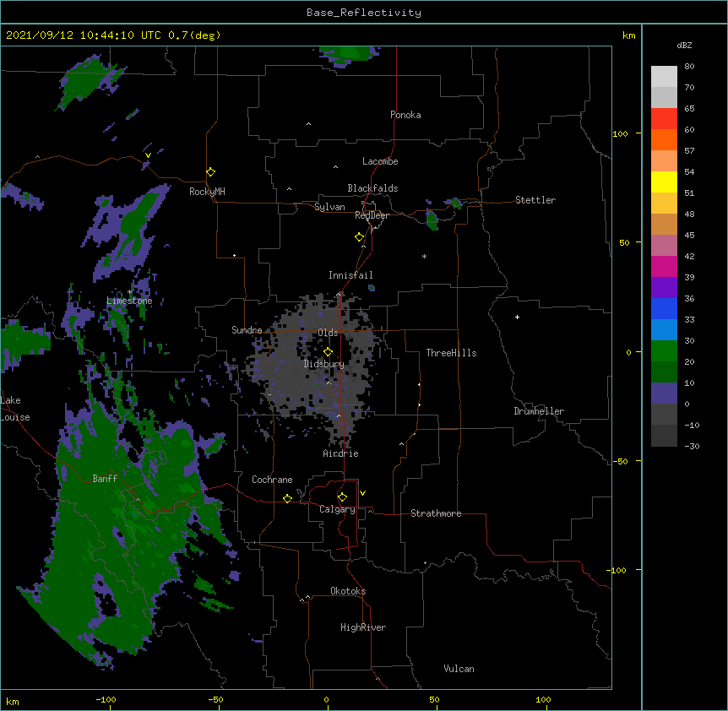The image size is (728, 711).
Task: Click the dBZ legend heading
Action: pos(684,45)
